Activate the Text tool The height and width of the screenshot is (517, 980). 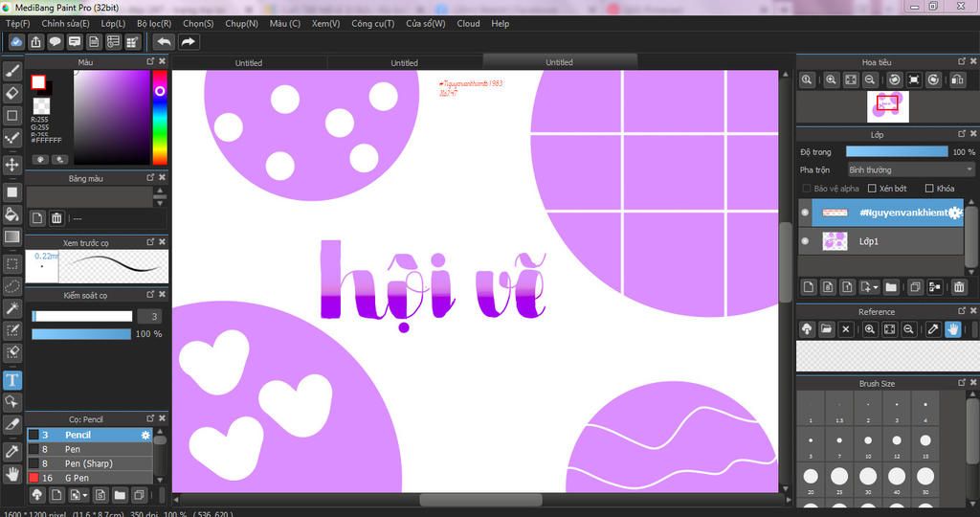(x=11, y=380)
